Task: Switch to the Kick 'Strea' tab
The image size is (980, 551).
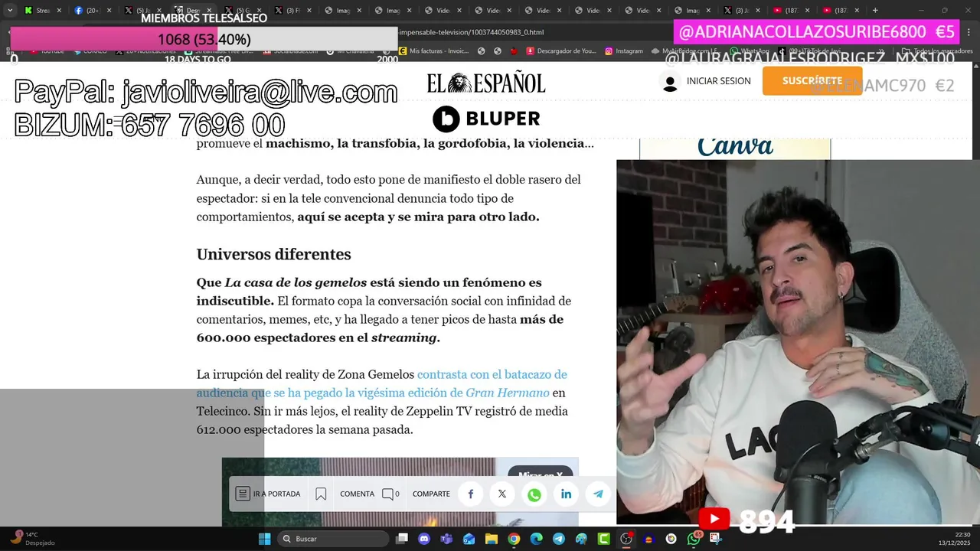Action: click(x=43, y=11)
